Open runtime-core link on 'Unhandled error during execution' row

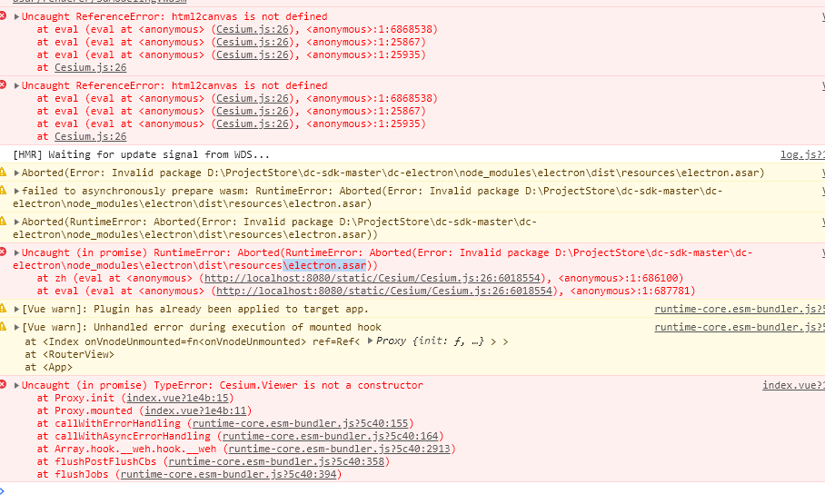[740, 327]
